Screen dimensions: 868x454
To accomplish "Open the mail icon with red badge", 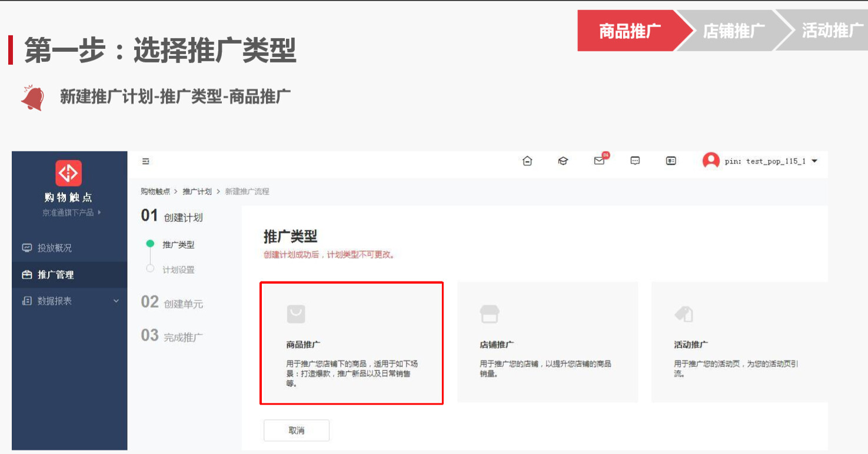I will (x=600, y=161).
